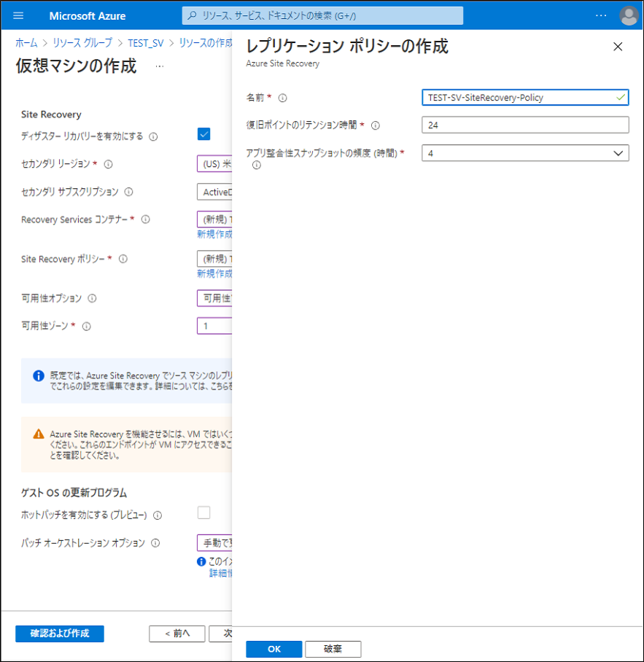The width and height of the screenshot is (644, 662).
Task: Open the TEST_SV breadcrumb
Action: pyautogui.click(x=146, y=43)
